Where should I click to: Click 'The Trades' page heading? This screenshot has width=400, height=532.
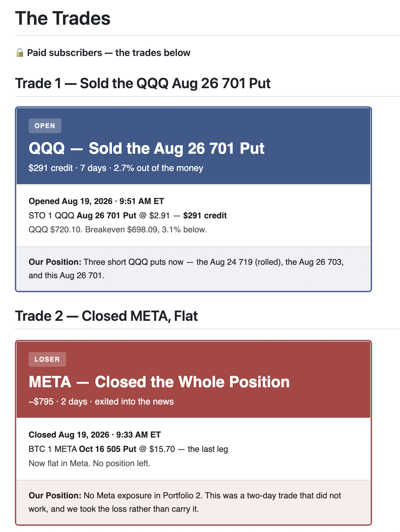tap(63, 18)
